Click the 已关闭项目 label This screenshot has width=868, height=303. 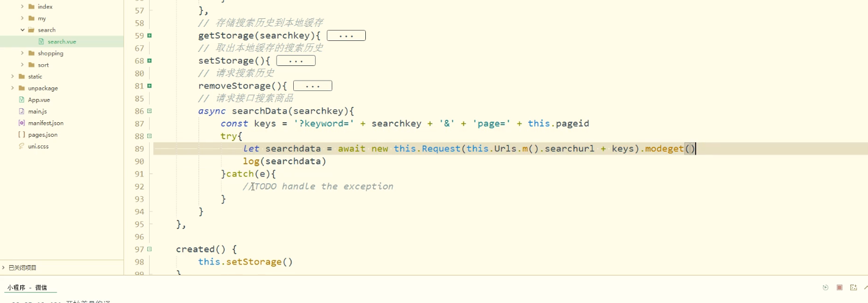23,268
